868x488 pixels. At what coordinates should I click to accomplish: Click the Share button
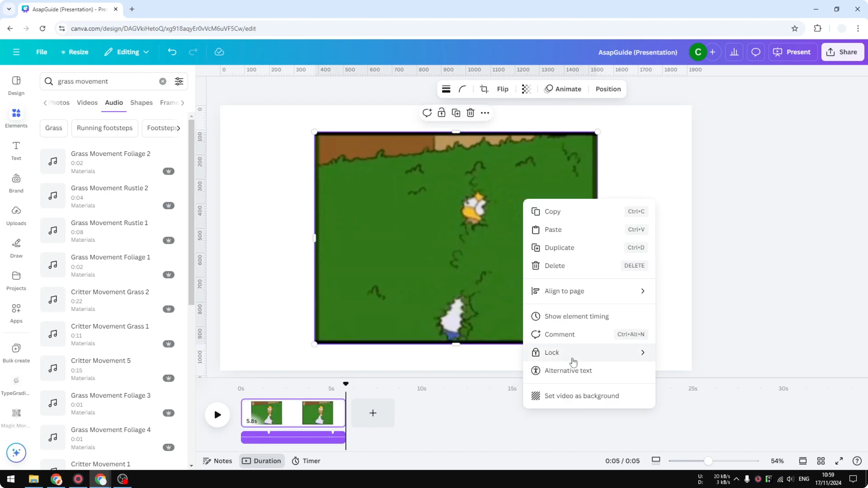point(842,52)
